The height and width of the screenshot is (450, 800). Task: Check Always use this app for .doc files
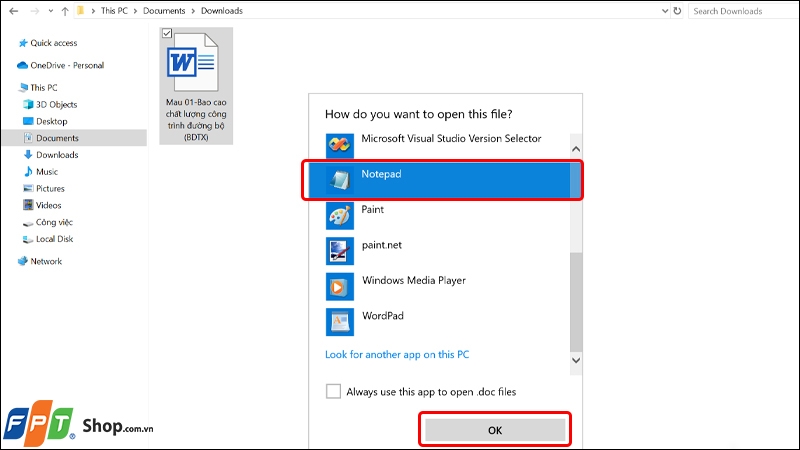click(x=333, y=391)
